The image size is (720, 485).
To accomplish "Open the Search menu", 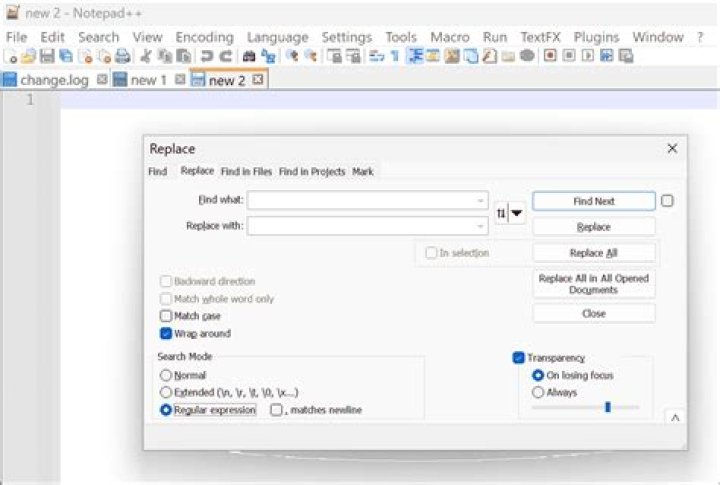I will 99,37.
